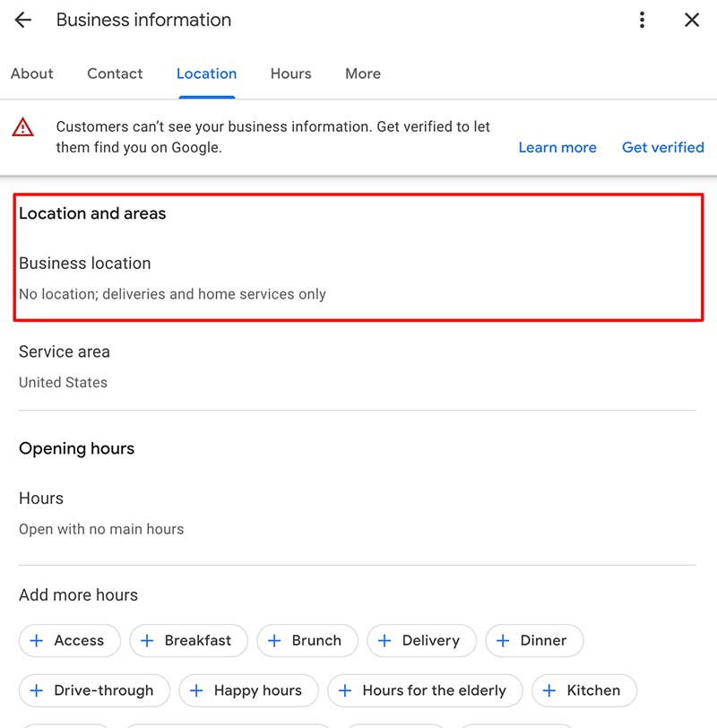Screen dimensions: 717x728
Task: Add Breakfast hours chip
Action: pyautogui.click(x=188, y=640)
